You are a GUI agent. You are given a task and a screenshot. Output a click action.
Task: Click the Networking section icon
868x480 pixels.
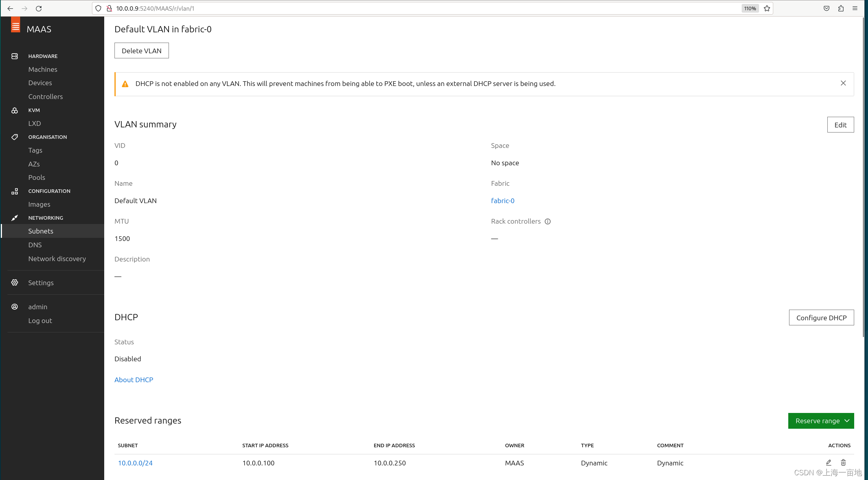click(15, 218)
